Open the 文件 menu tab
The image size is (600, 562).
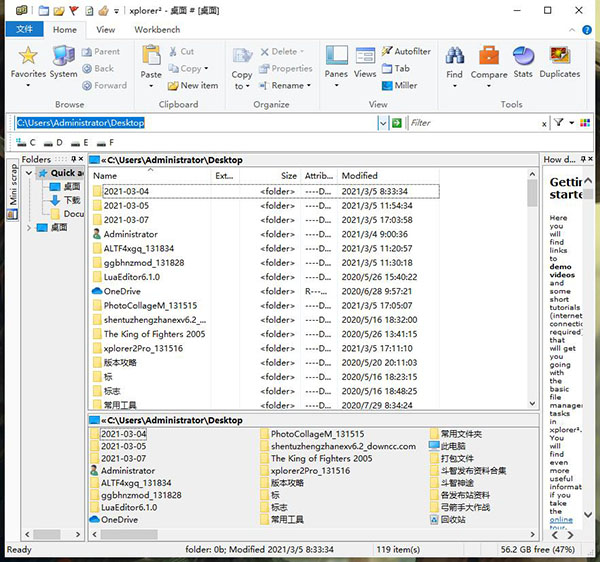(x=24, y=29)
